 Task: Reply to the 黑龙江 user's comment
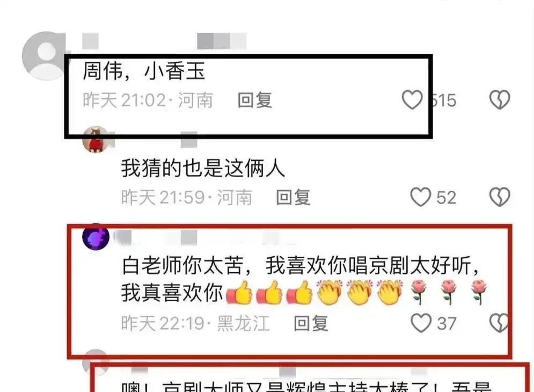(x=311, y=323)
